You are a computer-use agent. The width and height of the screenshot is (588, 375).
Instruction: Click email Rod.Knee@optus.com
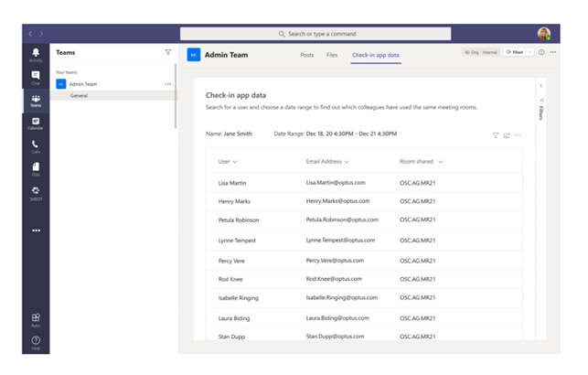[x=334, y=279]
